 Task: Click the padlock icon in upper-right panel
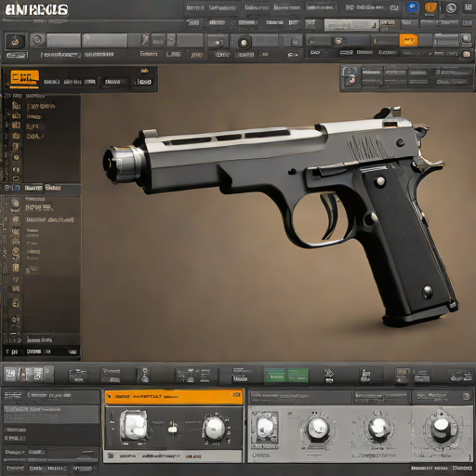click(351, 76)
